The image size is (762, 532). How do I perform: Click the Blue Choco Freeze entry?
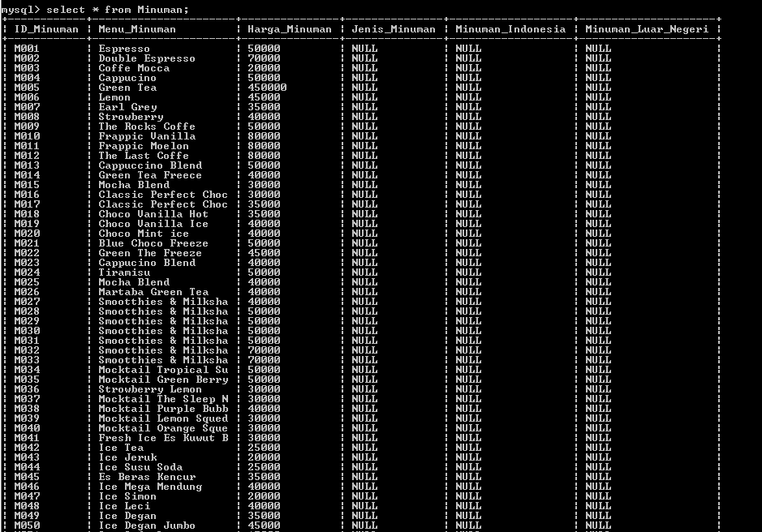click(153, 243)
